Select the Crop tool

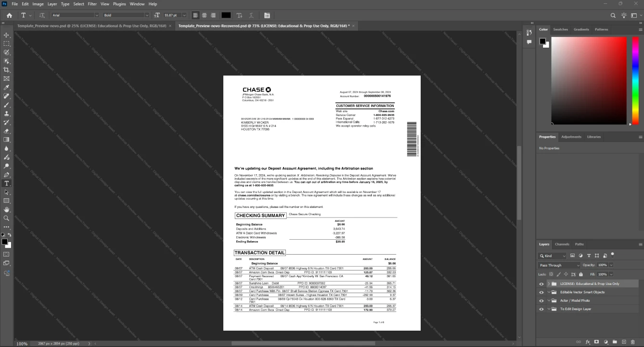(7, 70)
